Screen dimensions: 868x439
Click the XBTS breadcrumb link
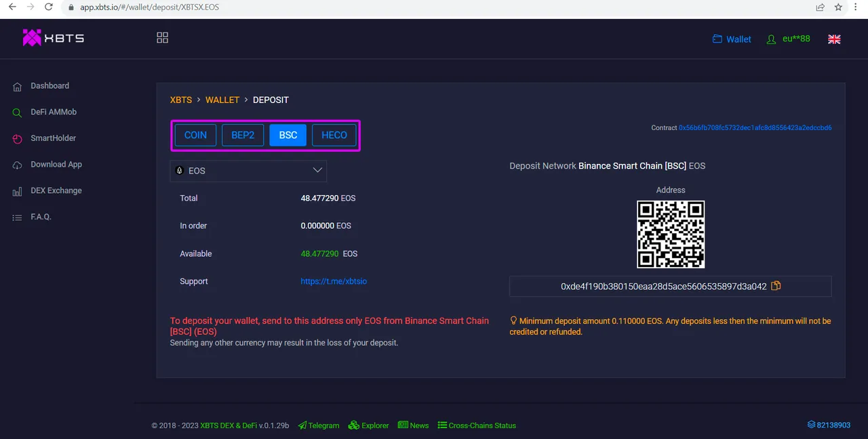click(x=181, y=100)
